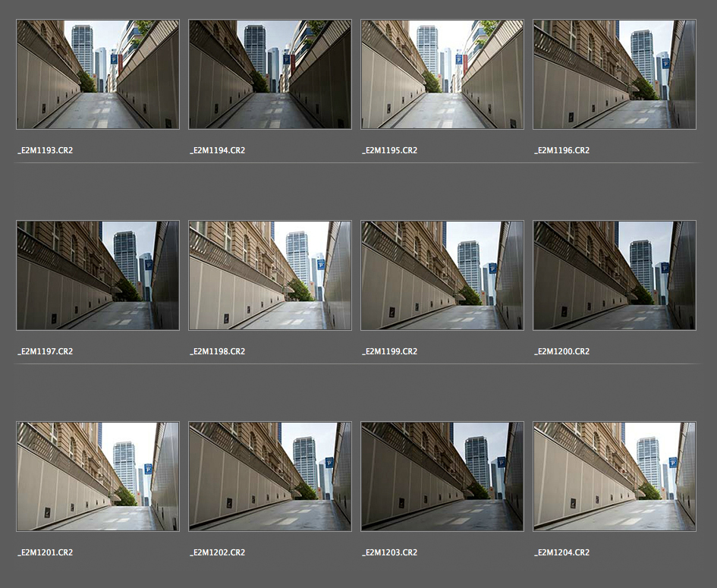Click the _E2M1203.CR2 photo thumbnail
This screenshot has height=588, width=717.
(x=442, y=476)
